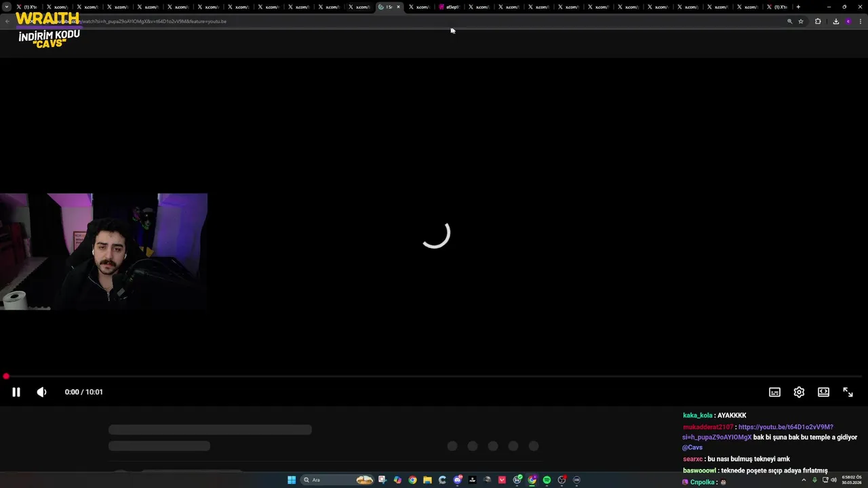The image size is (868, 488).
Task: Go back with the browser back arrow
Action: pos(7,21)
